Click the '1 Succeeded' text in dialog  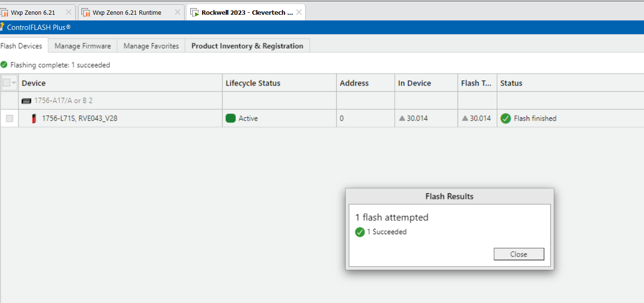pyautogui.click(x=387, y=232)
